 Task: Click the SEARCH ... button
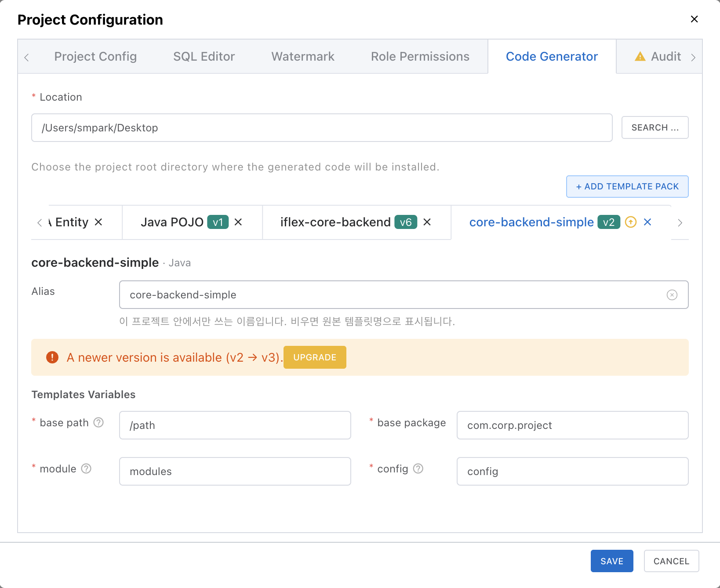655,127
